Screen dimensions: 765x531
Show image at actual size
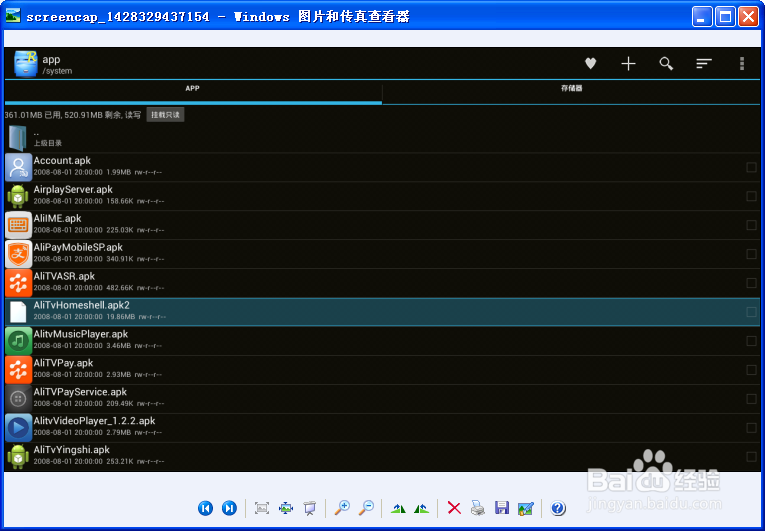pyautogui.click(x=286, y=508)
